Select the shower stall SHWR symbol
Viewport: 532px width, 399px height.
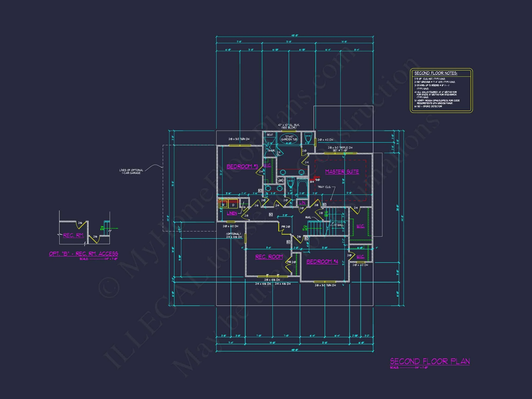point(271,150)
